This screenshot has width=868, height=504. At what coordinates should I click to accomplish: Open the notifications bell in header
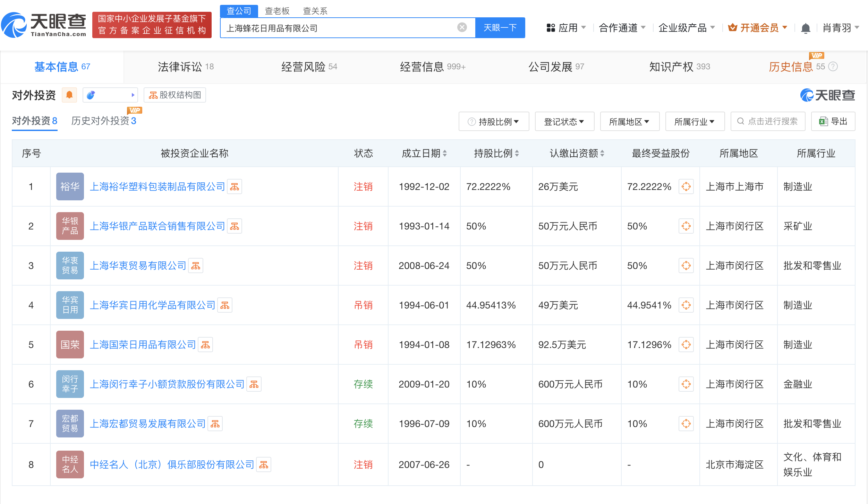point(806,28)
